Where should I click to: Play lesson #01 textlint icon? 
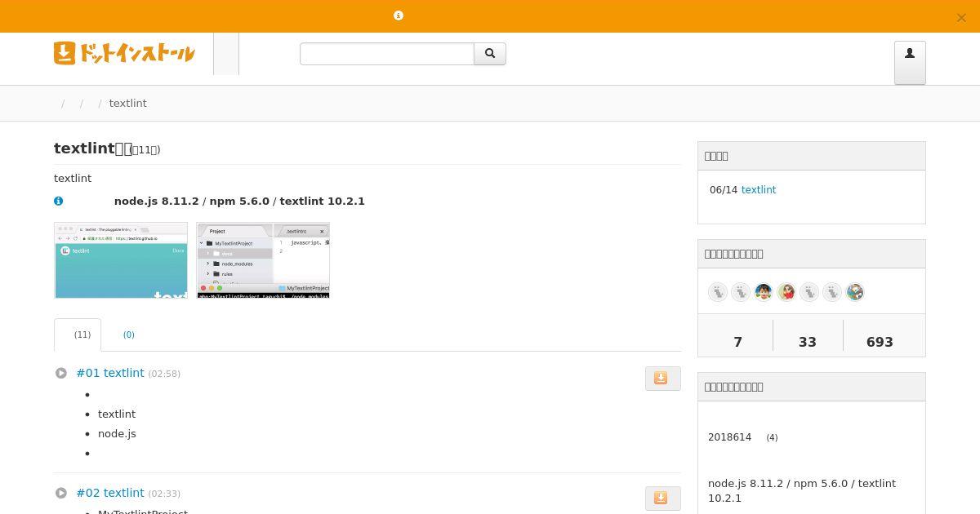(61, 373)
